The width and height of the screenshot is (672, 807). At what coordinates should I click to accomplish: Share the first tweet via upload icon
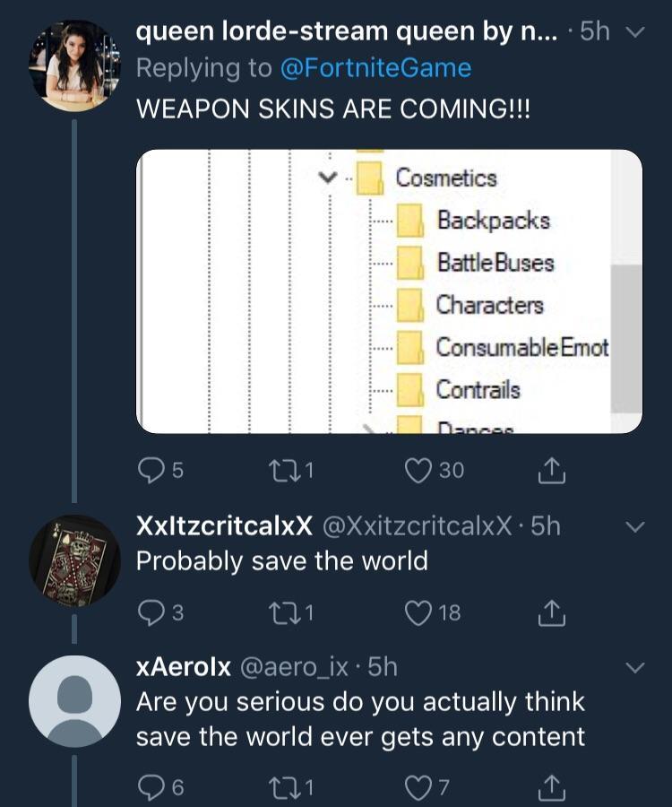point(553,470)
